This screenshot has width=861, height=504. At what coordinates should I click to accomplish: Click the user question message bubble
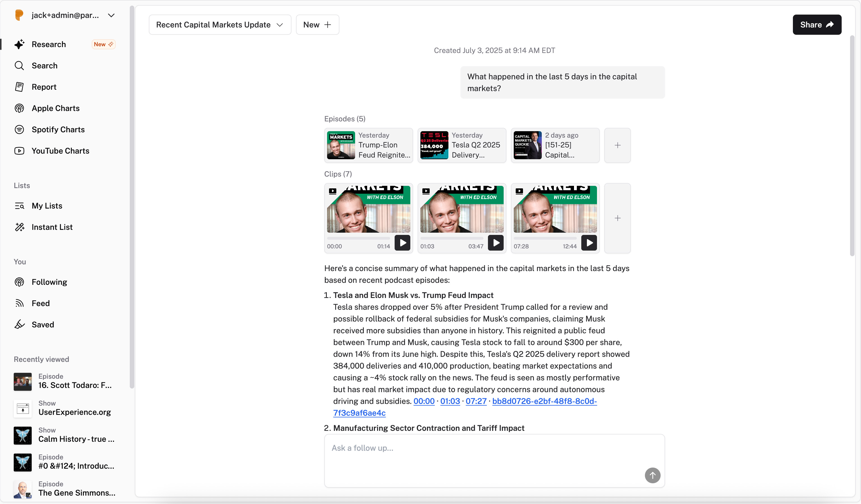563,82
